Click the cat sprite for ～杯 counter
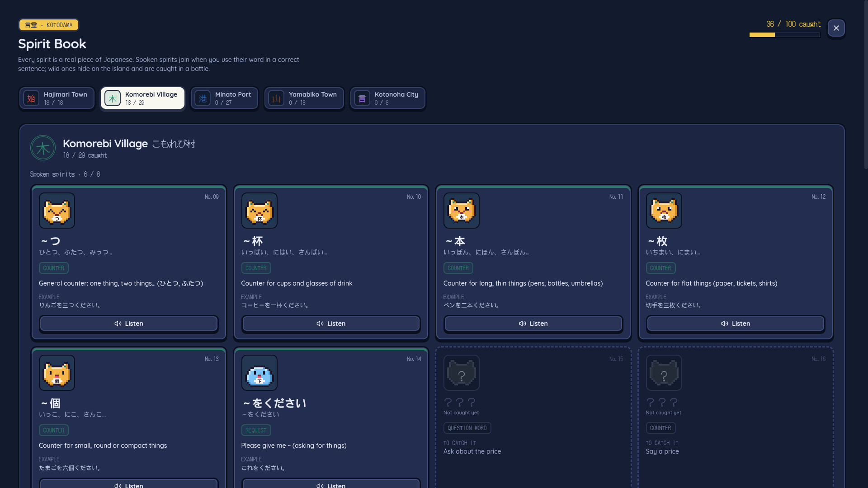This screenshot has width=868, height=488. tap(259, 211)
